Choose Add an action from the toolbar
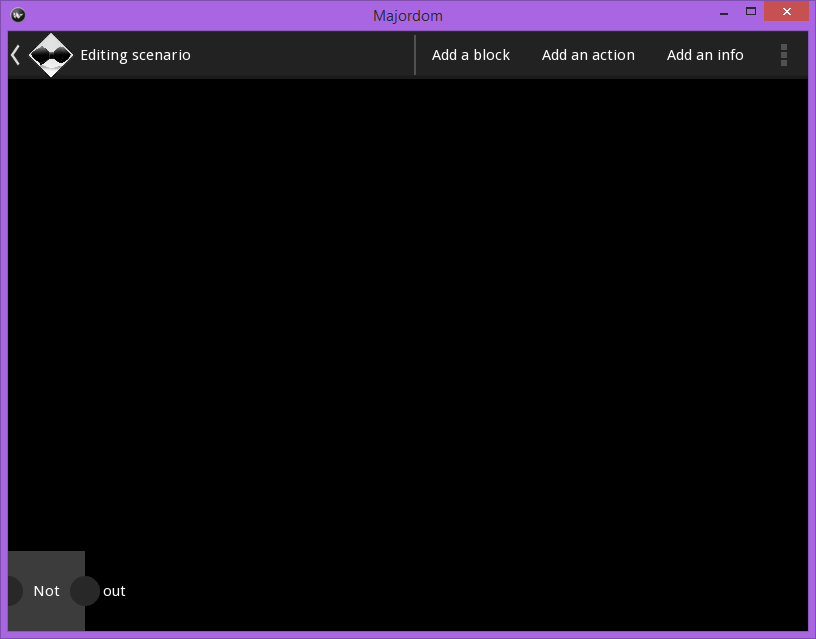Screen dimensions: 816x639 tap(588, 55)
